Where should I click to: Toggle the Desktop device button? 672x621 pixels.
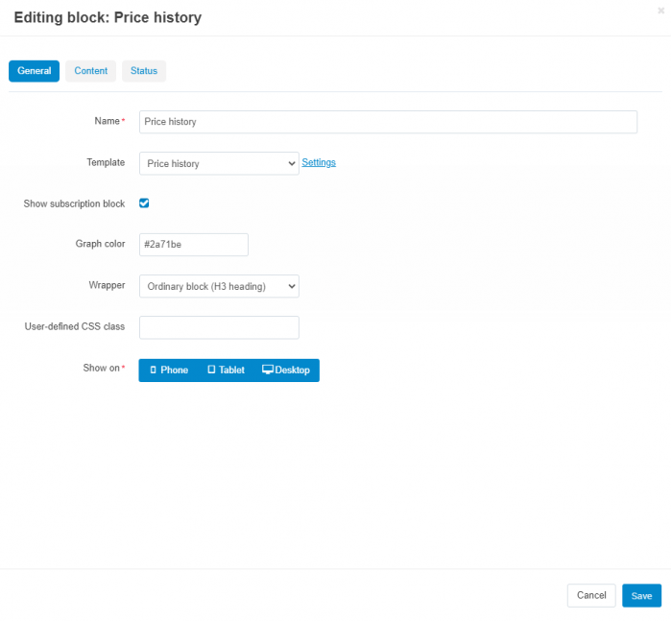point(286,370)
